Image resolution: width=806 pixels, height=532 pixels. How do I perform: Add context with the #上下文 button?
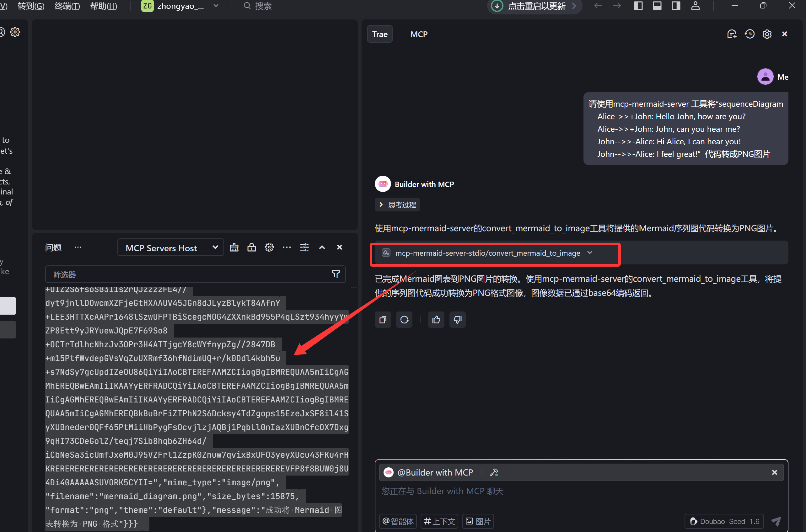[439, 521]
